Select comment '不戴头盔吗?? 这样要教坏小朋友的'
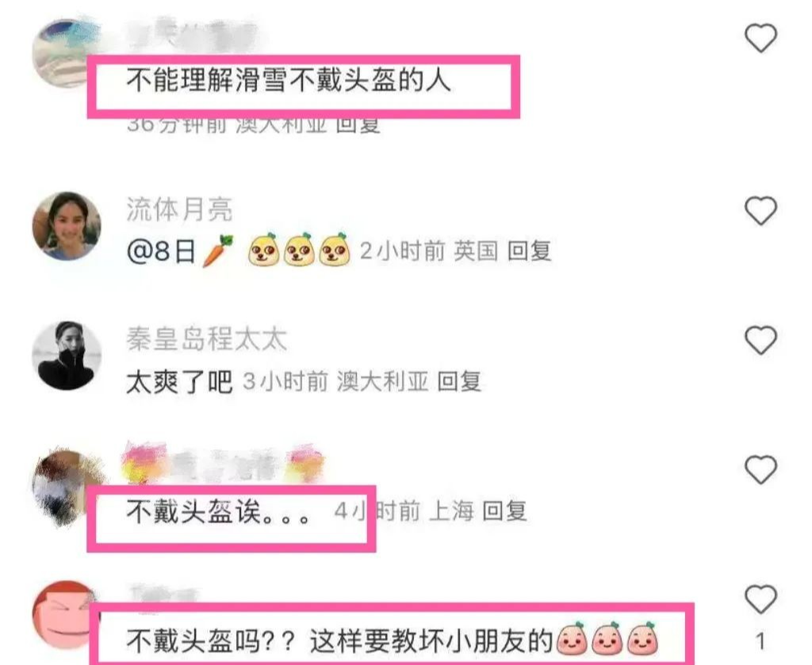The height and width of the screenshot is (665, 812). click(x=340, y=642)
